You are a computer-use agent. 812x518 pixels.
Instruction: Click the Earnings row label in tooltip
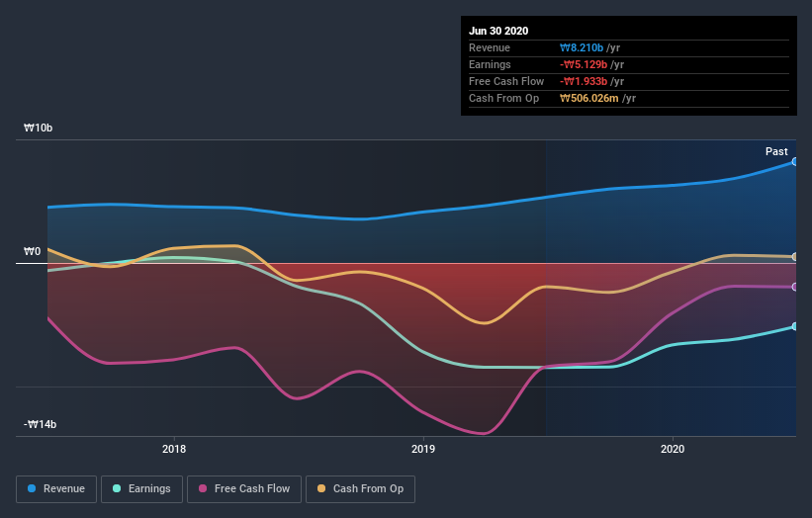click(490, 64)
